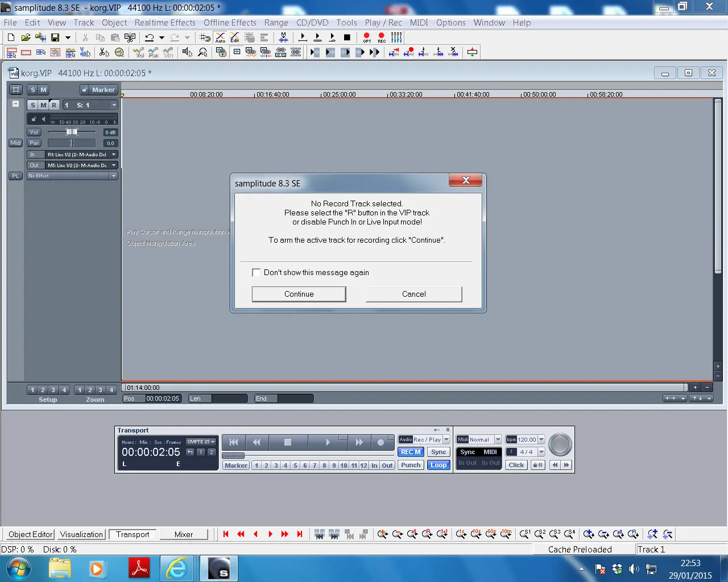The width and height of the screenshot is (728, 582).
Task: Toggle the global Solo S button
Action: [x=33, y=90]
